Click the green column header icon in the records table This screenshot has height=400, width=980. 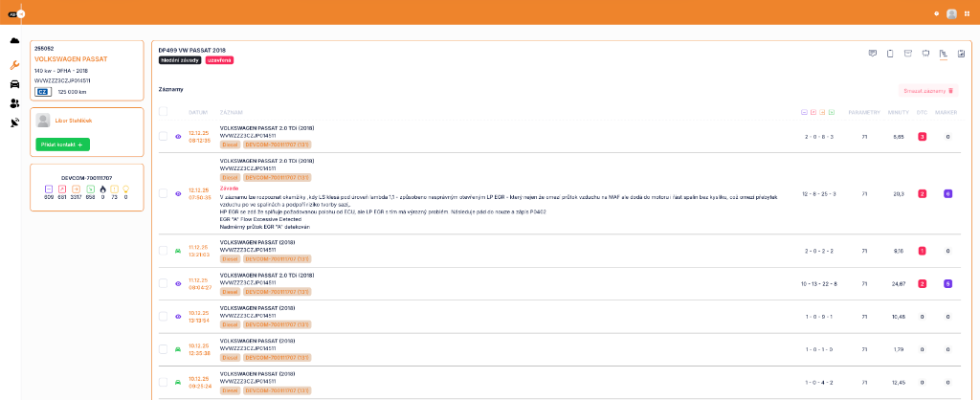[832, 112]
